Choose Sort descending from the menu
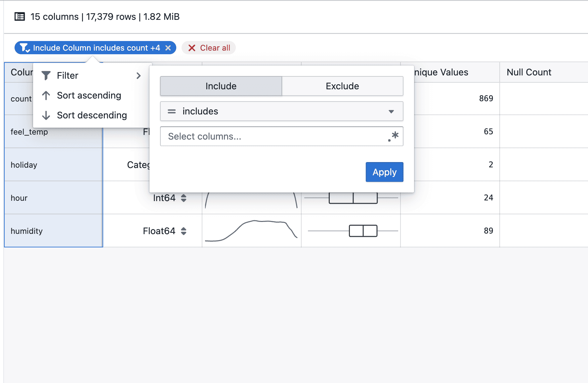588x383 pixels. pos(92,115)
